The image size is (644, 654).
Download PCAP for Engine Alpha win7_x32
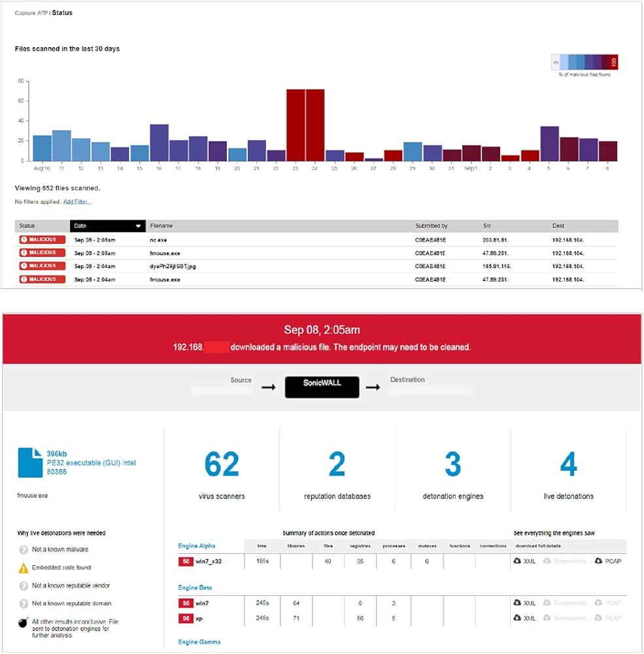coord(607,561)
